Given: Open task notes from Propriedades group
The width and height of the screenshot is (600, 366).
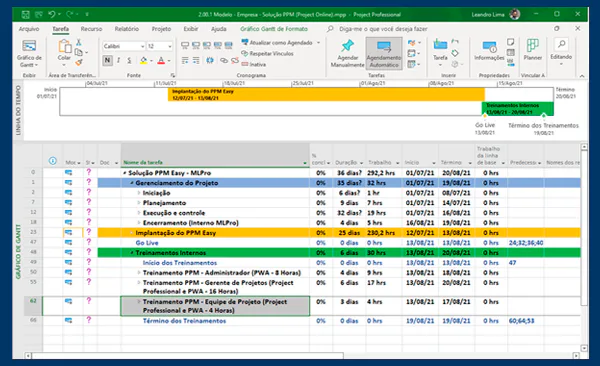Looking at the screenshot, I should click(510, 41).
